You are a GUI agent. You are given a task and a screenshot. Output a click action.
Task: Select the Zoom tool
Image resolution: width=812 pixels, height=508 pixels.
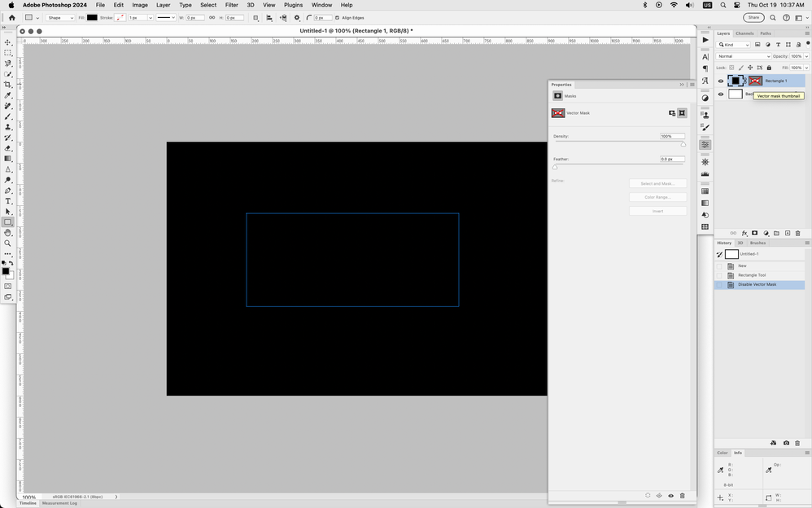click(x=8, y=243)
